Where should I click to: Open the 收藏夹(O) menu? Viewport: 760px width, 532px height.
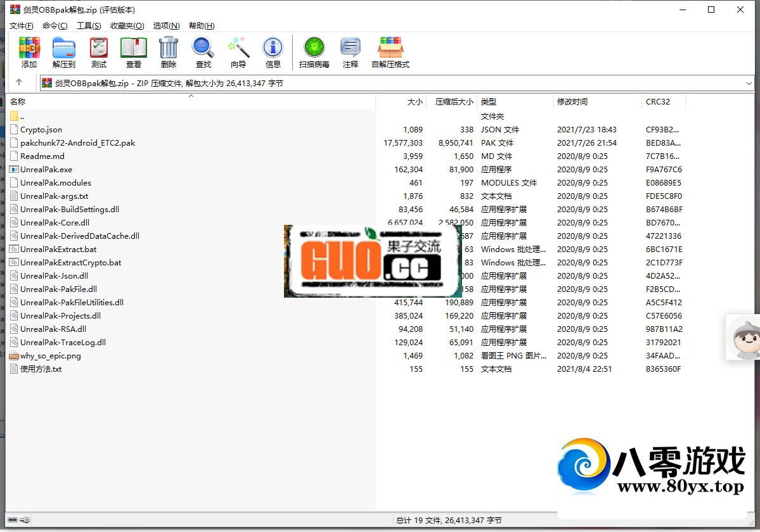point(127,26)
